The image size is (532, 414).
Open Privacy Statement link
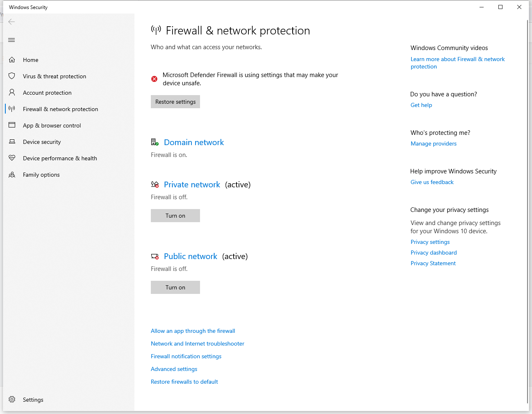coord(433,263)
